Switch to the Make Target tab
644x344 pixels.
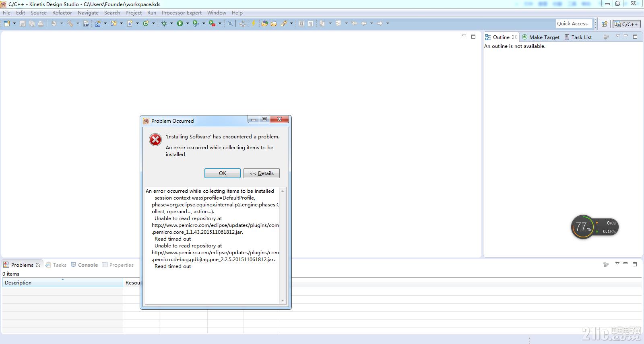pyautogui.click(x=541, y=37)
